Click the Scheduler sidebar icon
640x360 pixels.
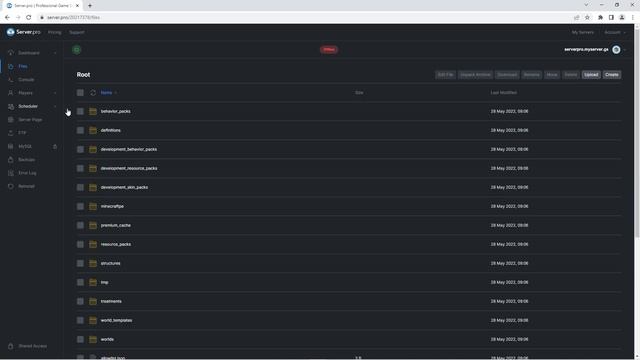point(11,106)
